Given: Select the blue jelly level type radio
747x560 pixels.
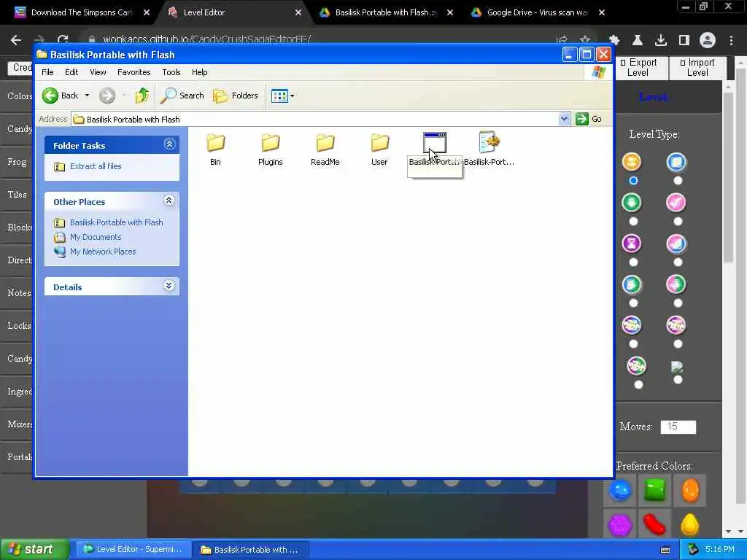Looking at the screenshot, I should 678,181.
